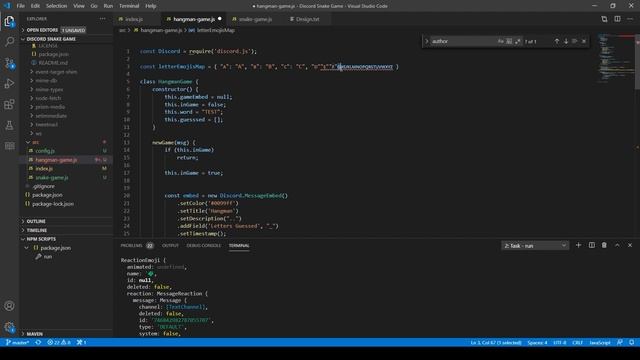Open the Run and Debug view
The height and width of the screenshot is (360, 640).
click(9, 83)
